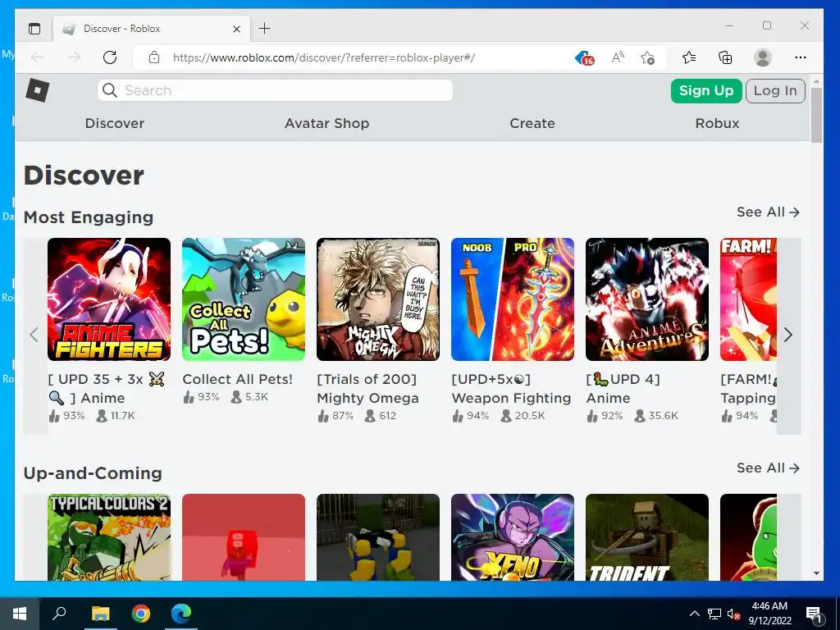Click the page vertical scrollbar thumb
Screen dimensions: 840x630
[816, 115]
